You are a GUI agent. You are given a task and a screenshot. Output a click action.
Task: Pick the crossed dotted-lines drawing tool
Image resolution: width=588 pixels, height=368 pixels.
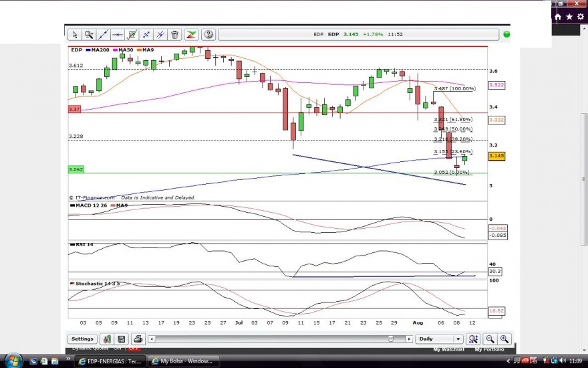146,35
